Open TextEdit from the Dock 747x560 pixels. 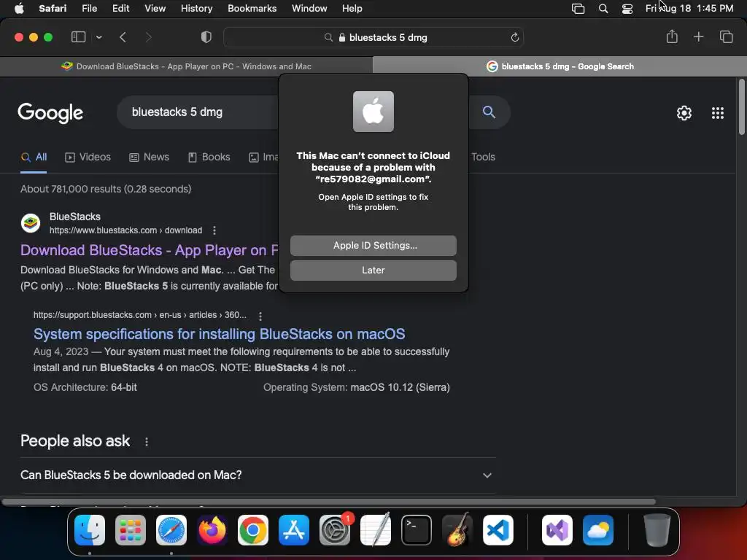pyautogui.click(x=376, y=530)
